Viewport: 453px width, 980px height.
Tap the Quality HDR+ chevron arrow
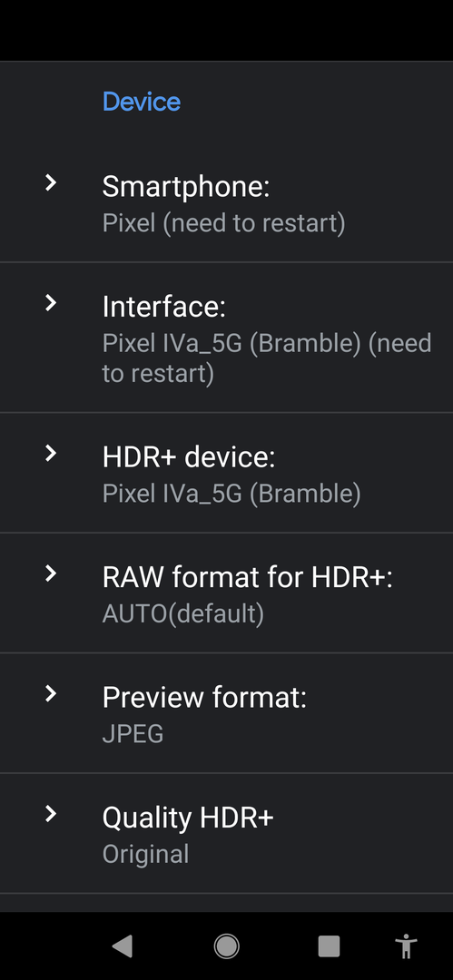pyautogui.click(x=51, y=813)
